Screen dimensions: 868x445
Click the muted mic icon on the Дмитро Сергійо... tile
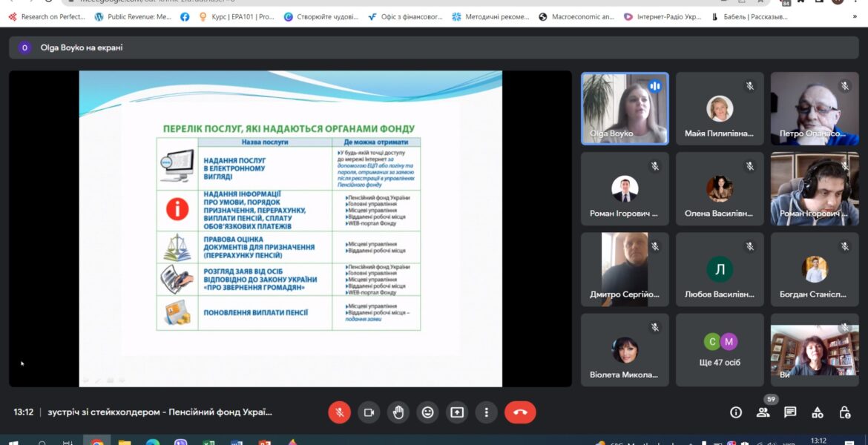[x=655, y=246]
